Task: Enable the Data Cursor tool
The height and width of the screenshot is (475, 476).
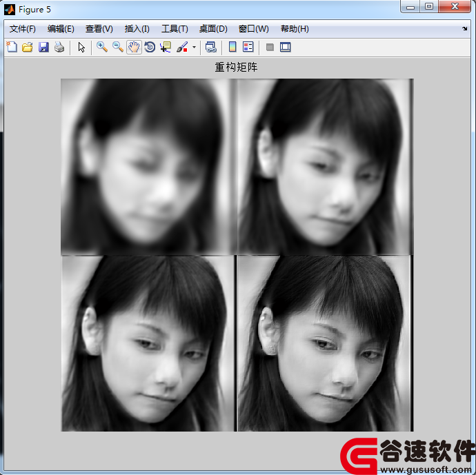Action: pyautogui.click(x=166, y=47)
